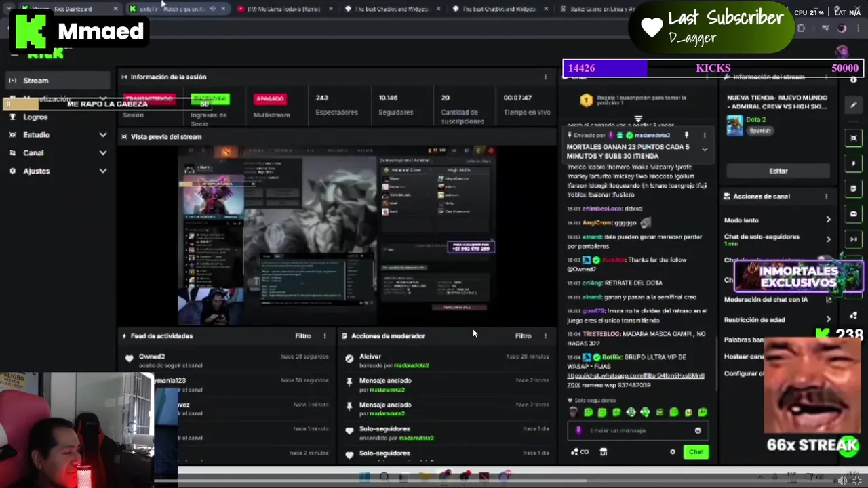Open Logros in the sidebar
The width and height of the screenshot is (868, 488).
pyautogui.click(x=35, y=117)
